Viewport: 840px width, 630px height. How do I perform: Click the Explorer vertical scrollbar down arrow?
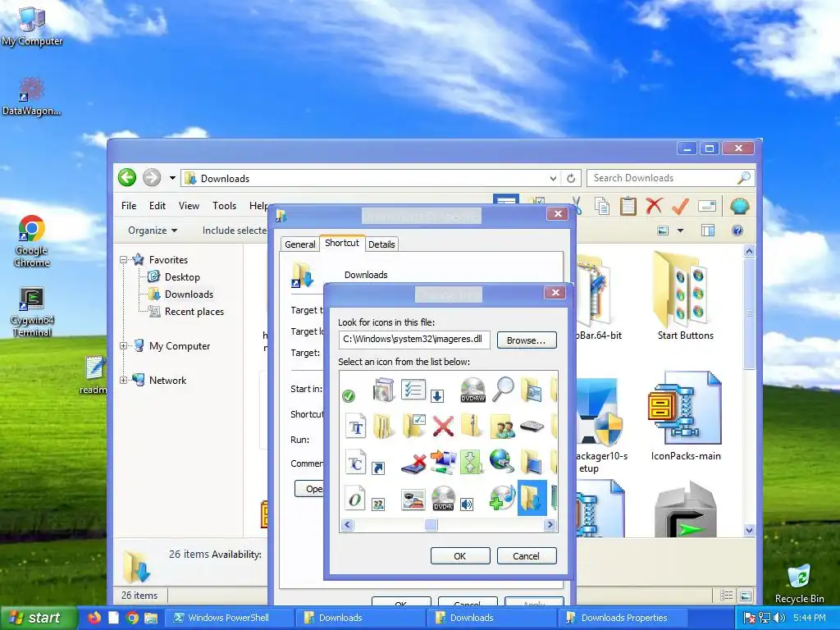click(x=749, y=531)
